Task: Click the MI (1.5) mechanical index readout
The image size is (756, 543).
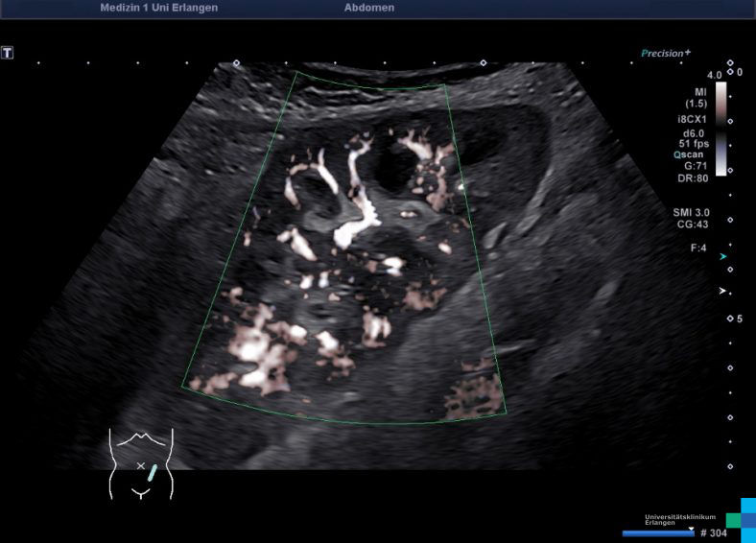Action: tap(696, 97)
